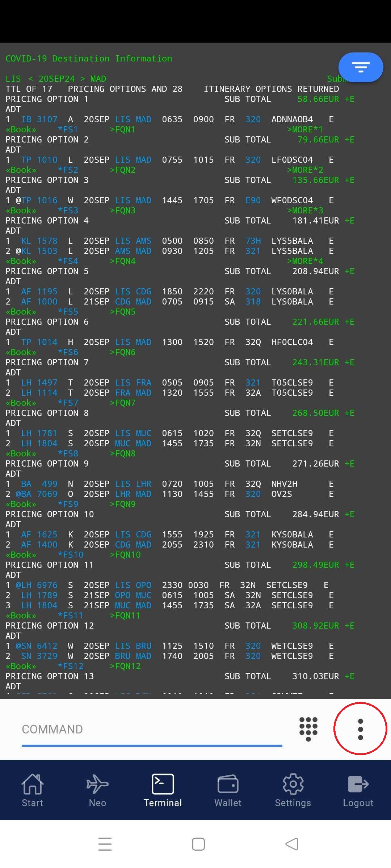Click 79.66EUR subtotal of option 2
This screenshot has height=868, width=391.
tap(318, 140)
